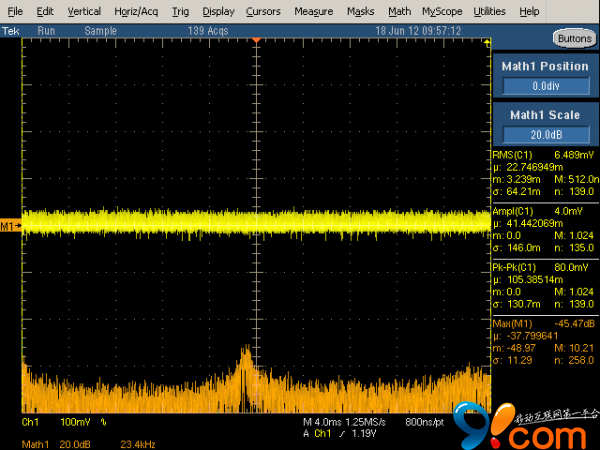The width and height of the screenshot is (600, 450).
Task: Open the Trig menu
Action: coord(180,11)
